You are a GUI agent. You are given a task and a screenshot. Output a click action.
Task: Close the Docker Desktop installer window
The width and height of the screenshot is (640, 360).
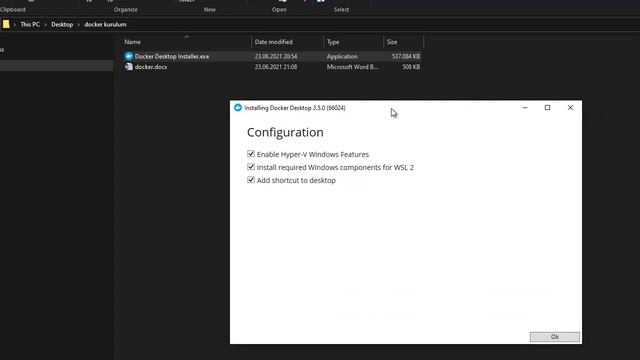[x=570, y=107]
